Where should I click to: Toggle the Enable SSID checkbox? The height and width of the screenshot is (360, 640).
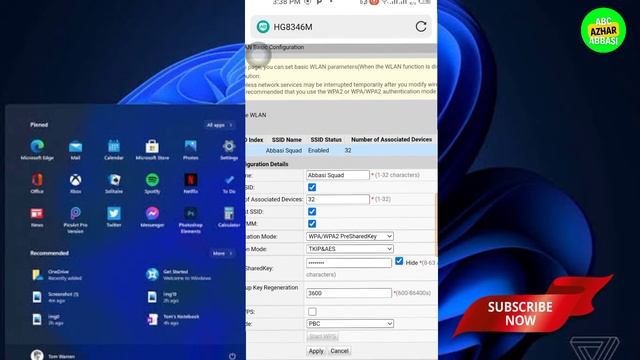[312, 187]
